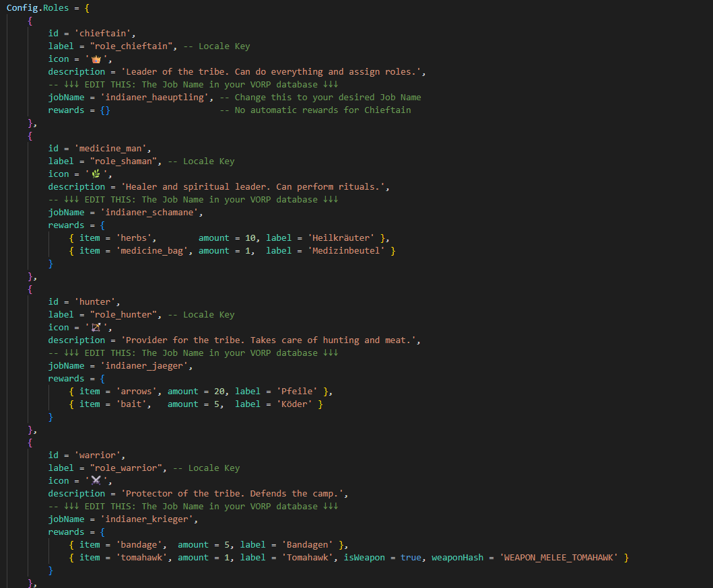Click the 'indianer_jaeger' jobName string

tap(146, 366)
